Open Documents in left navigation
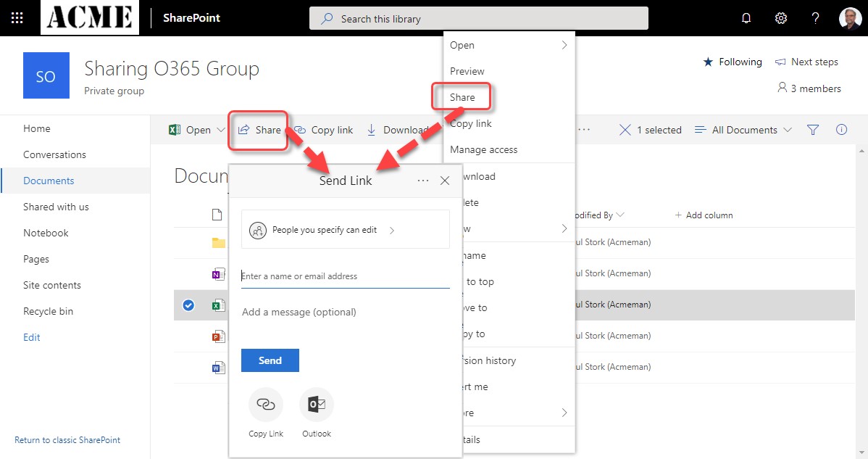This screenshot has height=459, width=868. [x=48, y=181]
